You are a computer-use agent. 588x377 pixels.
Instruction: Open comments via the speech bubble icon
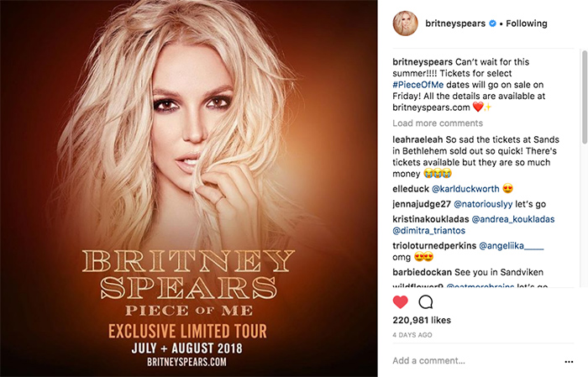coord(426,302)
